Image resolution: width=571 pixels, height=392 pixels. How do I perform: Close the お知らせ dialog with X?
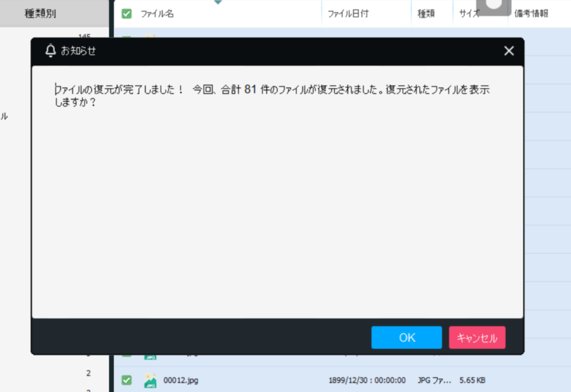tap(509, 51)
